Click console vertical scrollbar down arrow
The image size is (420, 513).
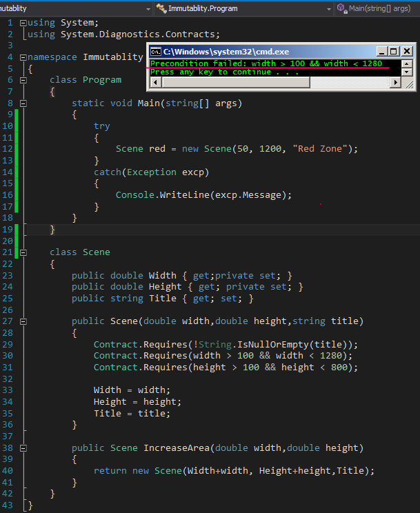point(407,72)
